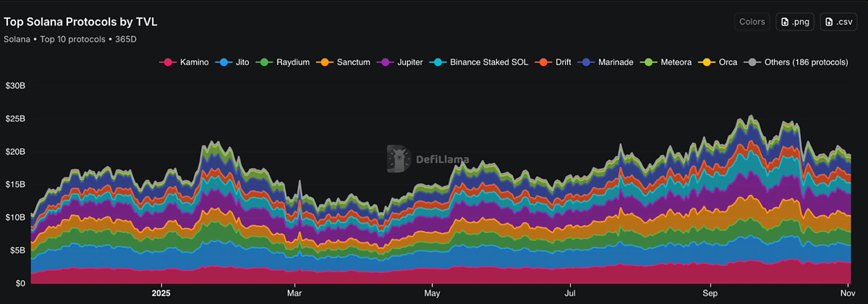Click the $30B y-axis label
Screen dimensions: 868x304
[14, 86]
